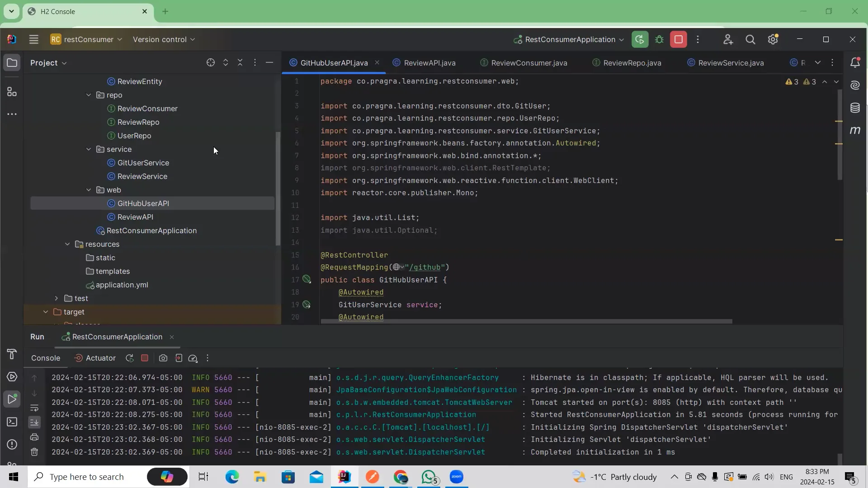Expand the test folder in the Project tree
The width and height of the screenshot is (868, 488).
tap(56, 298)
